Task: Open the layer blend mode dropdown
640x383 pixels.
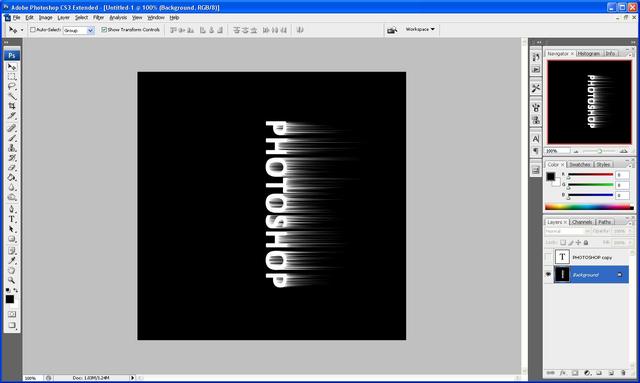Action: pos(567,232)
